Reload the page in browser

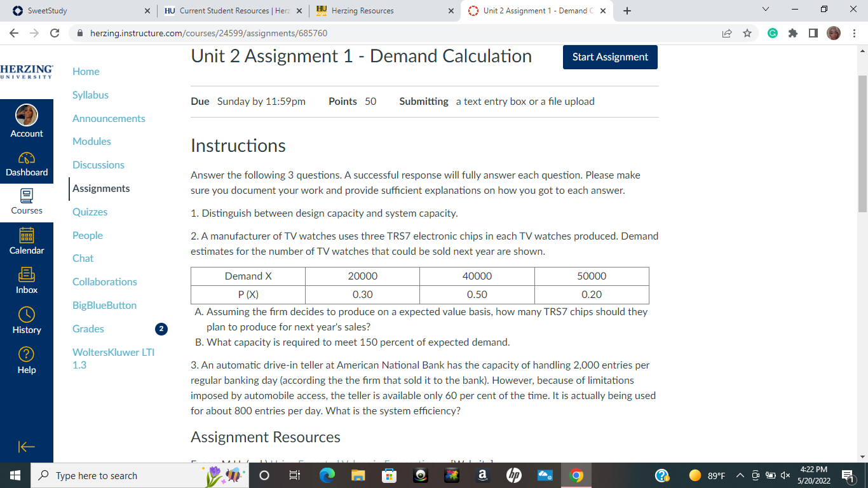point(55,33)
